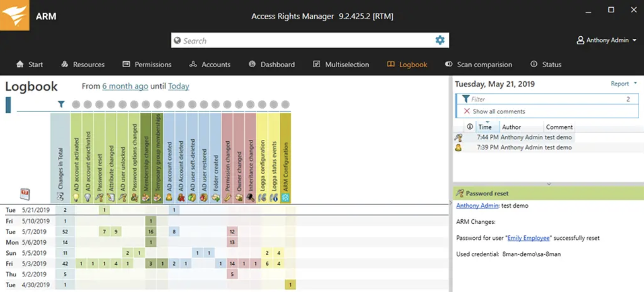The width and height of the screenshot is (644, 292).
Task: Toggle the circle above Membership changed column
Action: [x=146, y=104]
